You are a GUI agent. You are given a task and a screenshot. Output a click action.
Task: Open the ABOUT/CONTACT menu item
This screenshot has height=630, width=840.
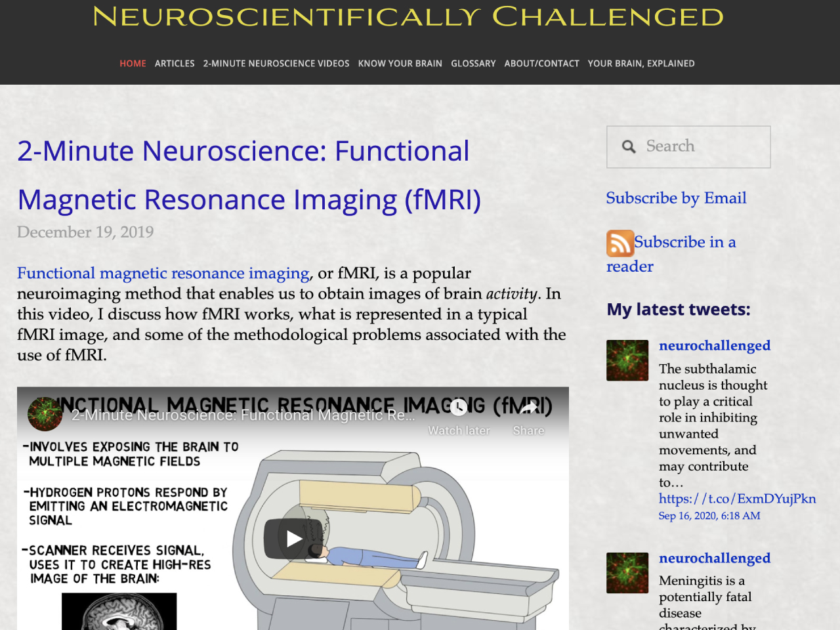(x=541, y=64)
